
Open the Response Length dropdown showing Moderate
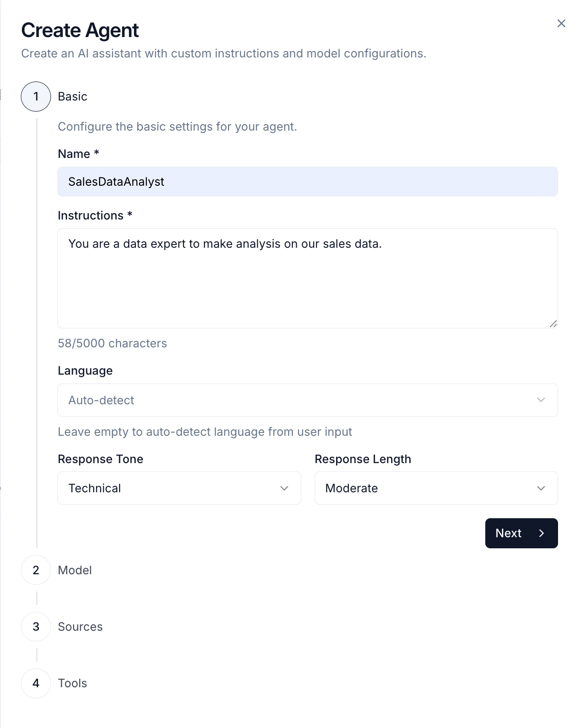436,488
